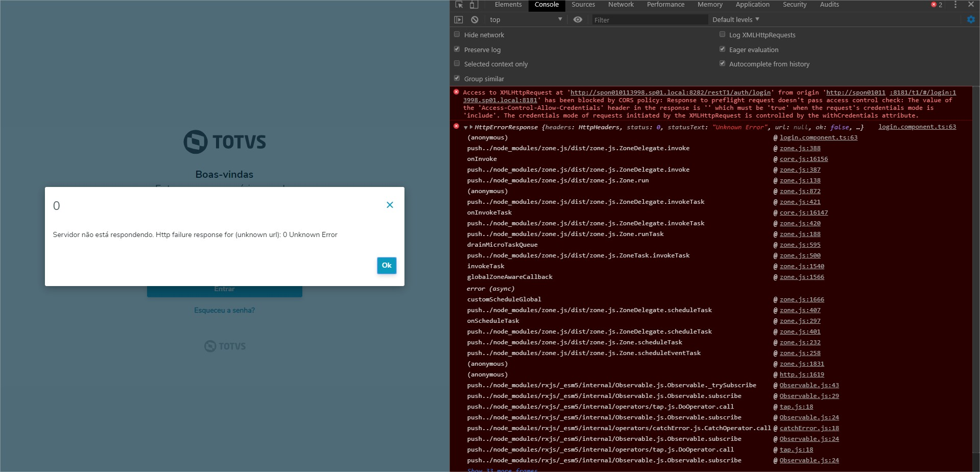This screenshot has height=472, width=980.
Task: Open the Application tab
Action: 752,5
